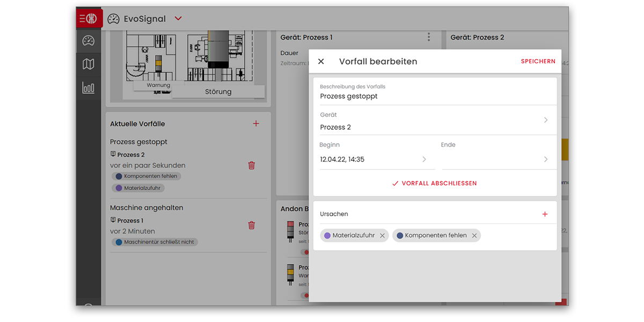The image size is (644, 322).
Task: Open the dashboard gauge sidebar icon
Action: (89, 41)
